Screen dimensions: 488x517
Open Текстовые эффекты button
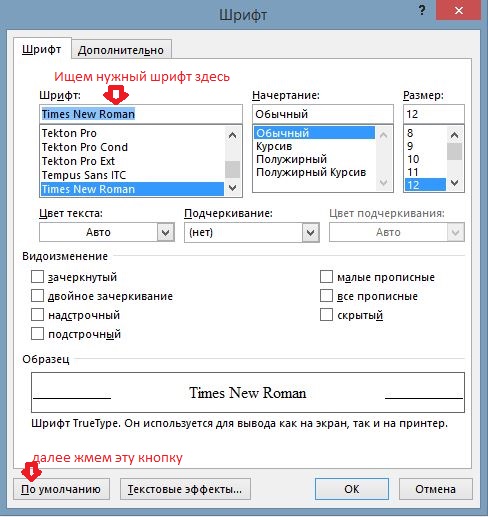tap(185, 489)
